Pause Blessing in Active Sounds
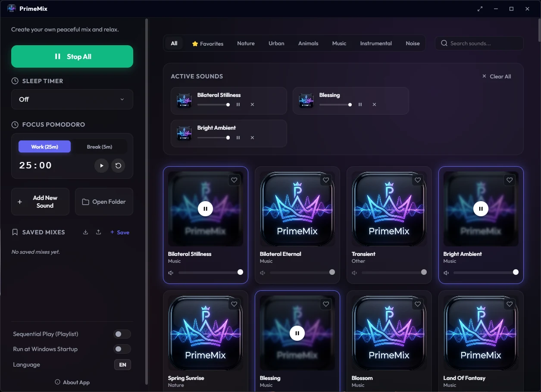The width and height of the screenshot is (541, 392). click(x=360, y=105)
